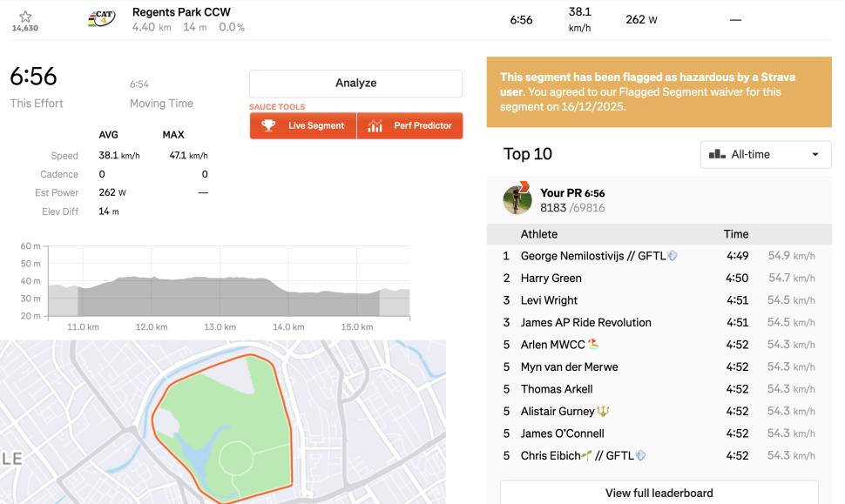
Task: Click the 47.1 km/h max speed value
Action: (188, 155)
